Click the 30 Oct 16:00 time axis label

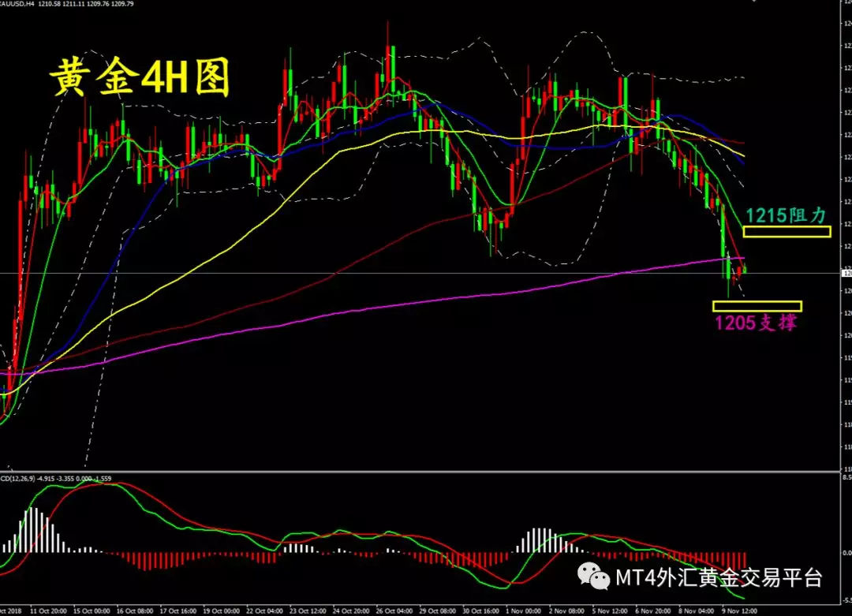(x=481, y=610)
